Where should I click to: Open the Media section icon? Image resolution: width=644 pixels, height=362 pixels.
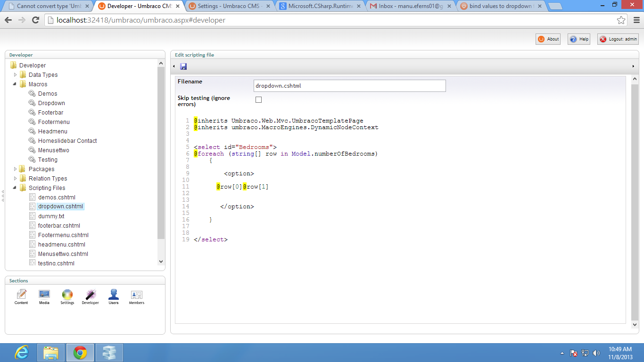[x=44, y=297]
